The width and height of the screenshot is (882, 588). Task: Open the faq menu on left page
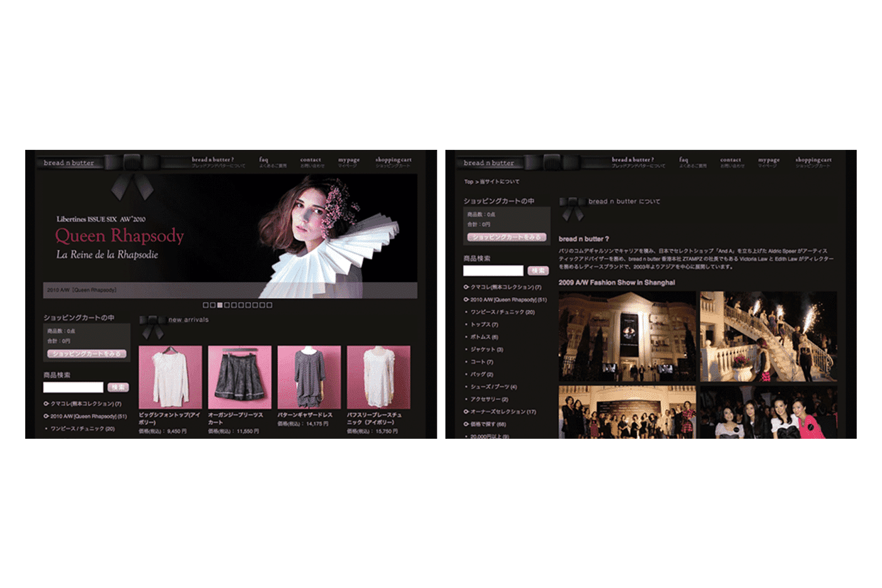click(263, 161)
